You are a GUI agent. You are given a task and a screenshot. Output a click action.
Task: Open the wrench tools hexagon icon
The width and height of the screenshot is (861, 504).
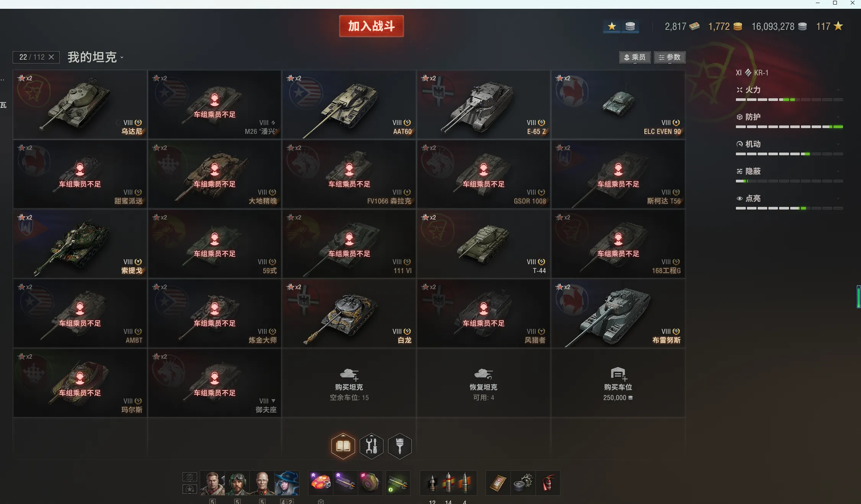(371, 446)
